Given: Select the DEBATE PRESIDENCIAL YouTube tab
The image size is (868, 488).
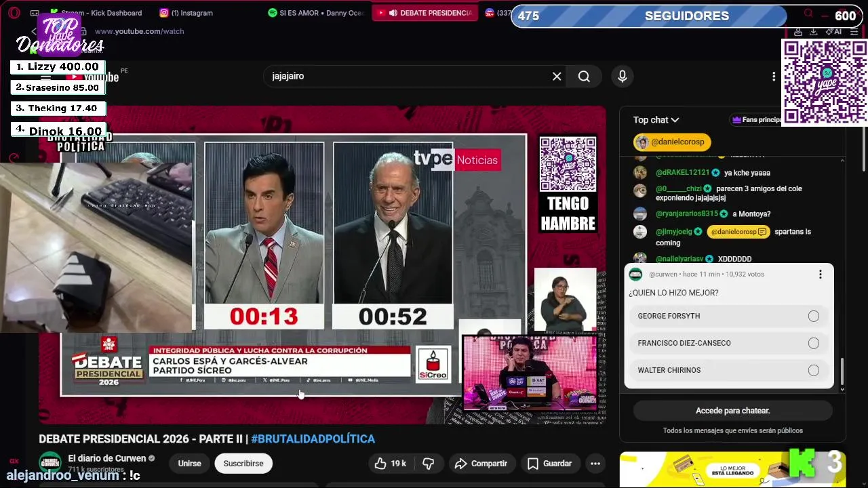Looking at the screenshot, I should [425, 13].
